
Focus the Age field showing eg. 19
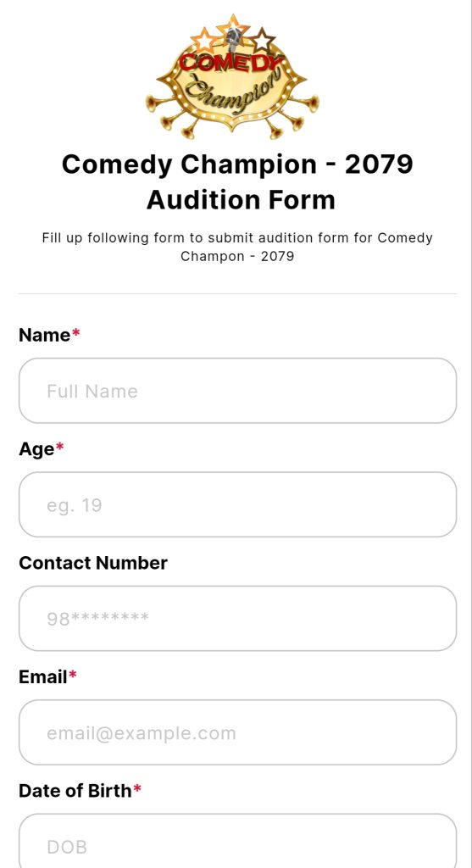click(238, 505)
